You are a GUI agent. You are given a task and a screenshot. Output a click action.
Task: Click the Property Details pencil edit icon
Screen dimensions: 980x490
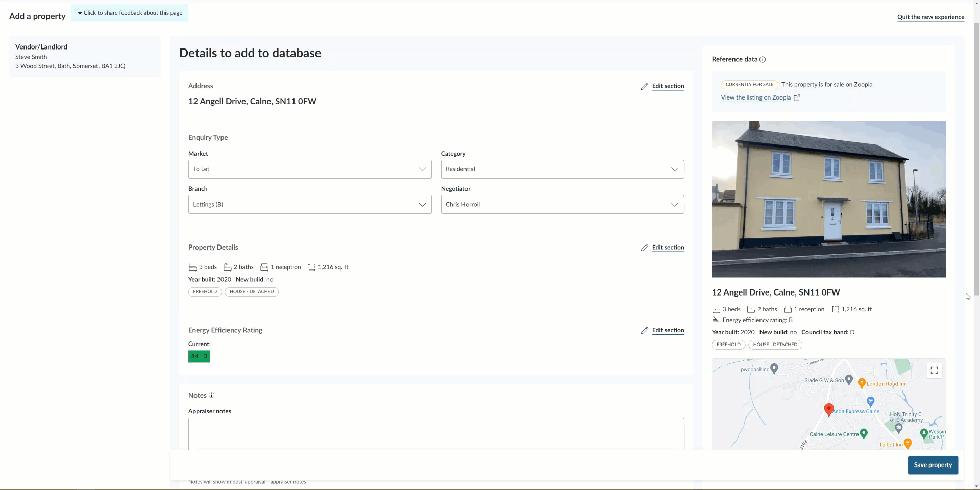645,248
